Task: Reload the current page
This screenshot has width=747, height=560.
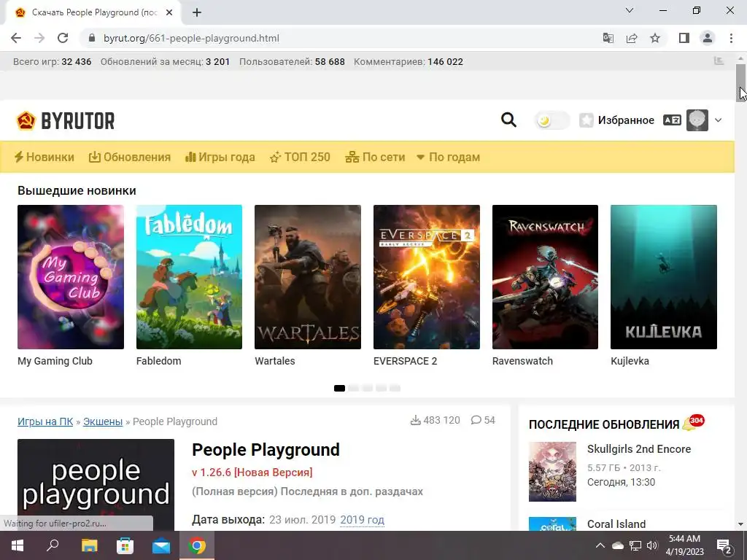Action: [63, 38]
